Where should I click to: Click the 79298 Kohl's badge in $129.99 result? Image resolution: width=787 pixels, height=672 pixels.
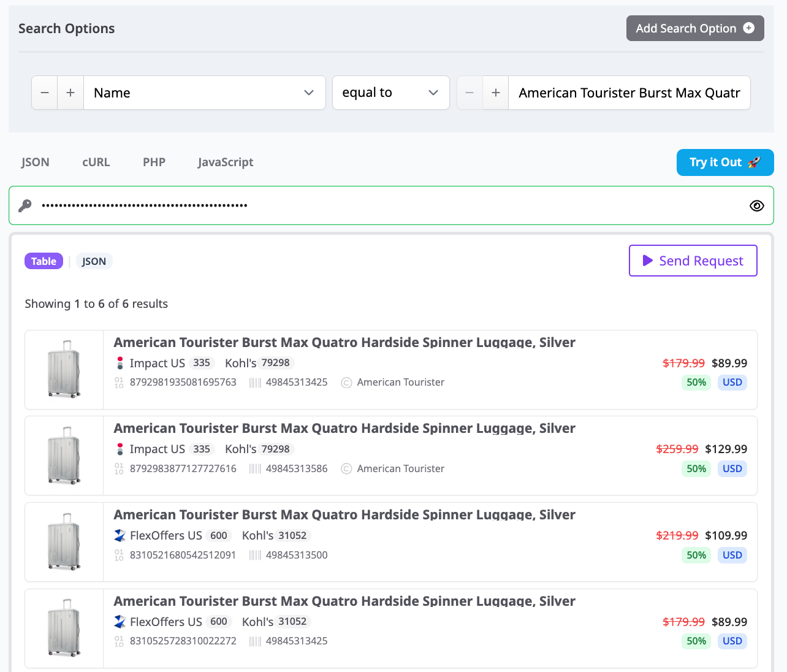pos(276,449)
